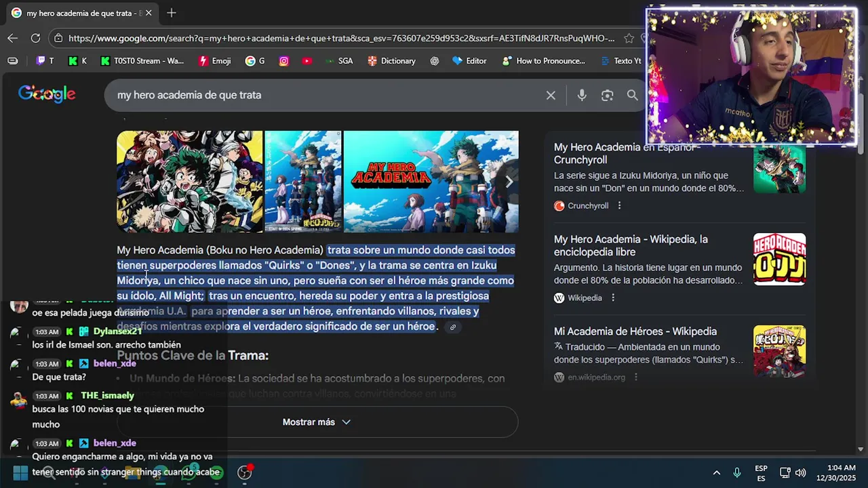Expand the overview with 'Mostrar más'
The height and width of the screenshot is (488, 868).
[317, 422]
